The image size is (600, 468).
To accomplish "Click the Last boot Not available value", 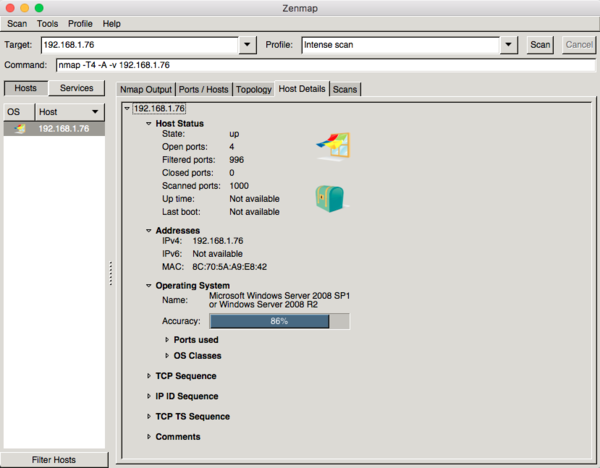I will (254, 212).
